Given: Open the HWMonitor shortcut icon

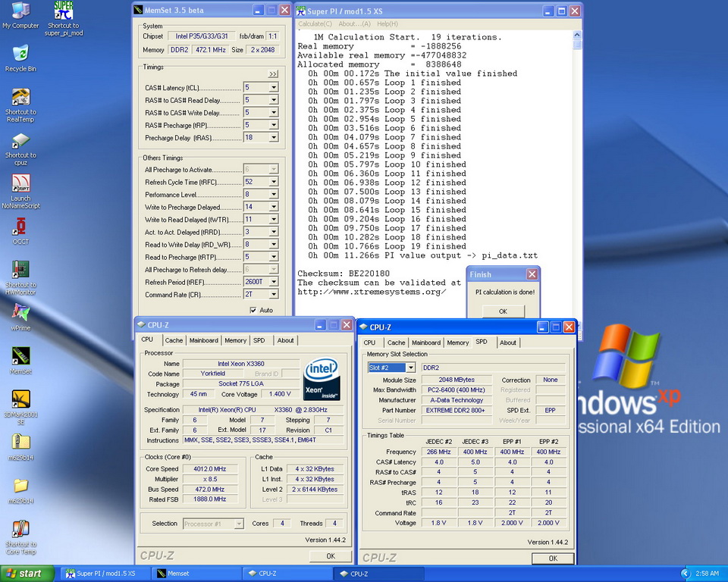Looking at the screenshot, I should pyautogui.click(x=20, y=277).
